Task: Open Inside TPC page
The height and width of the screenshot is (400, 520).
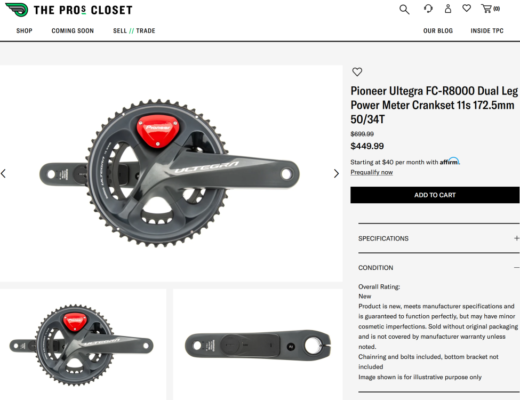Action: point(487,31)
